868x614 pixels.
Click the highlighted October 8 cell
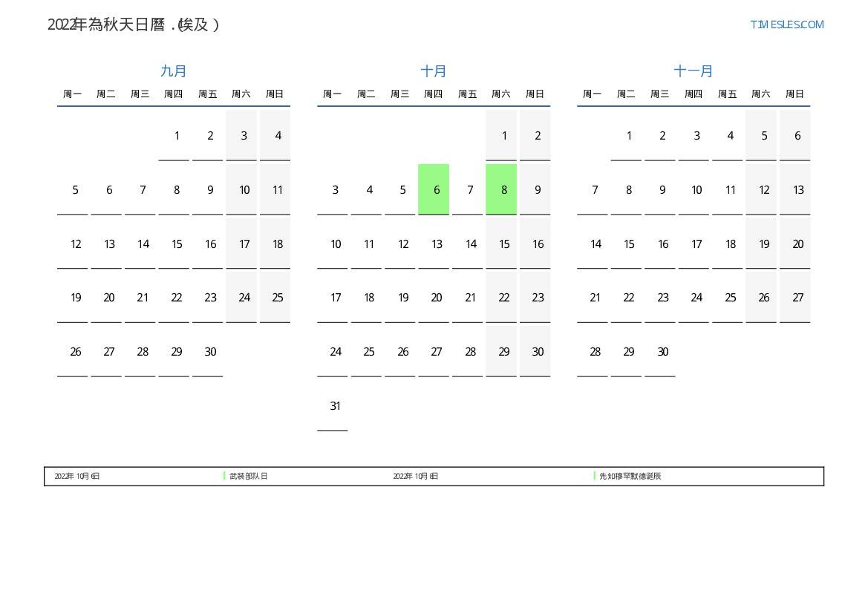(503, 190)
